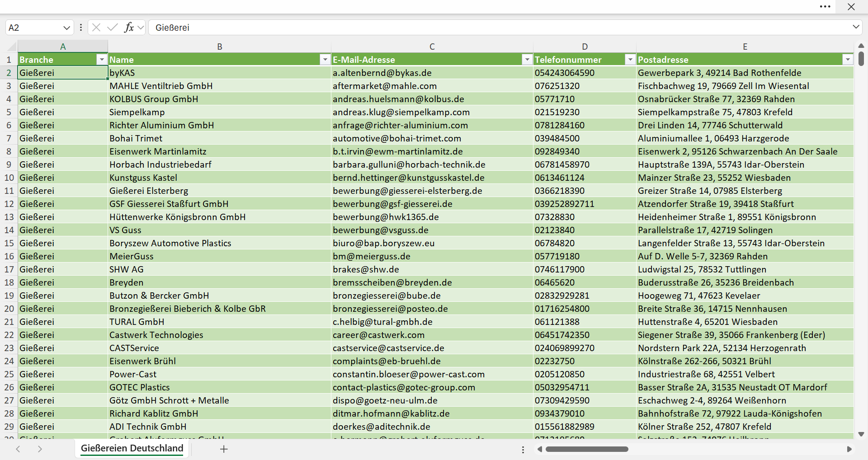
Task: Select Hüttenwerke Königsbronn GmbH cell
Action: click(x=219, y=217)
